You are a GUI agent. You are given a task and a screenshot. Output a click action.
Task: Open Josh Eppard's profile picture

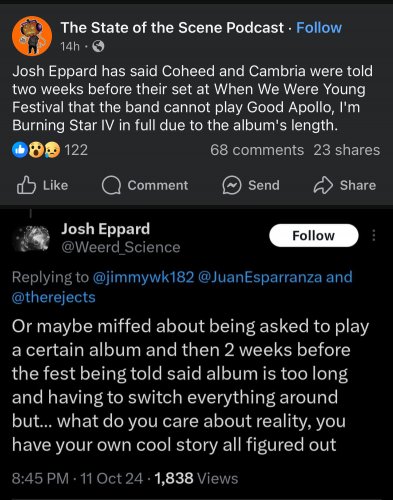tap(31, 238)
